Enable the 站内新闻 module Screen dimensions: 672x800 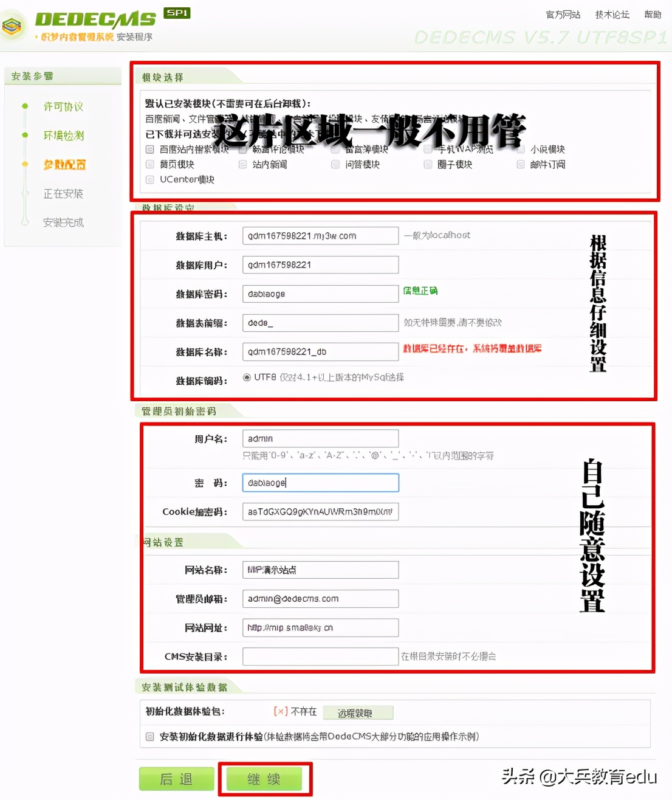[x=242, y=164]
